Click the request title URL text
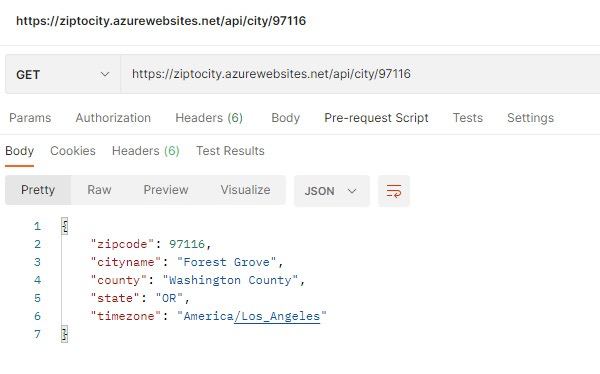 tap(161, 21)
